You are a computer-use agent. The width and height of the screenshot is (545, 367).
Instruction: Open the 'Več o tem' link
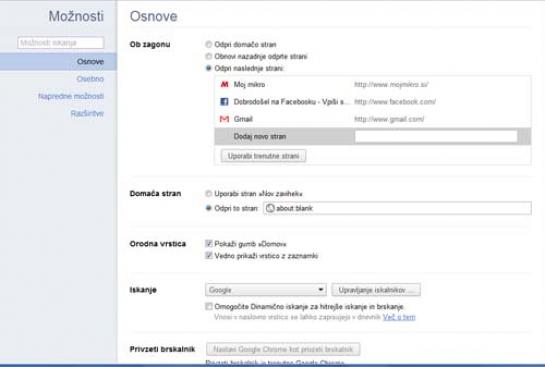coord(399,317)
